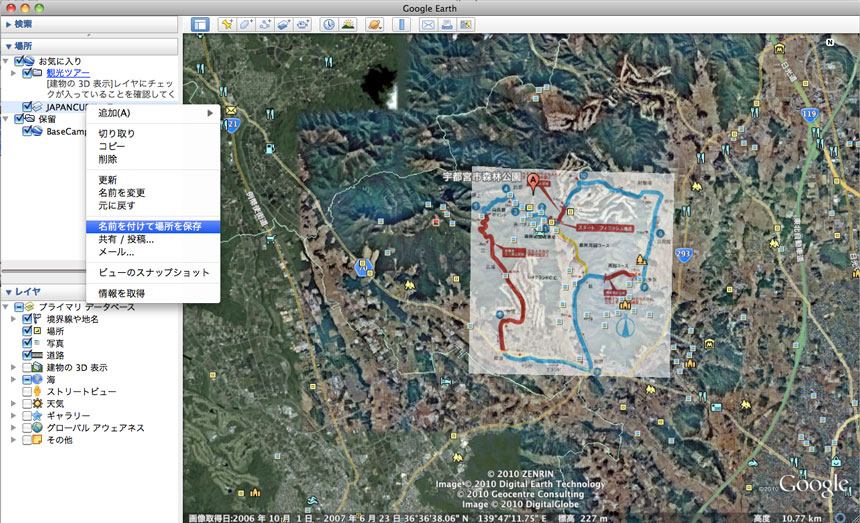
Task: Enable the 建物の 3D 表示 checkbox
Action: [x=27, y=367]
